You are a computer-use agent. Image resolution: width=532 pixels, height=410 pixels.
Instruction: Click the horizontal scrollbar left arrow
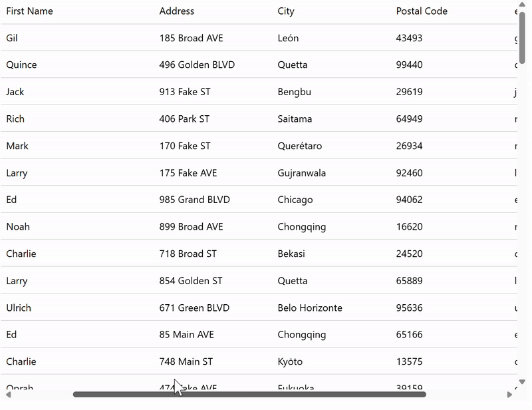coord(9,395)
